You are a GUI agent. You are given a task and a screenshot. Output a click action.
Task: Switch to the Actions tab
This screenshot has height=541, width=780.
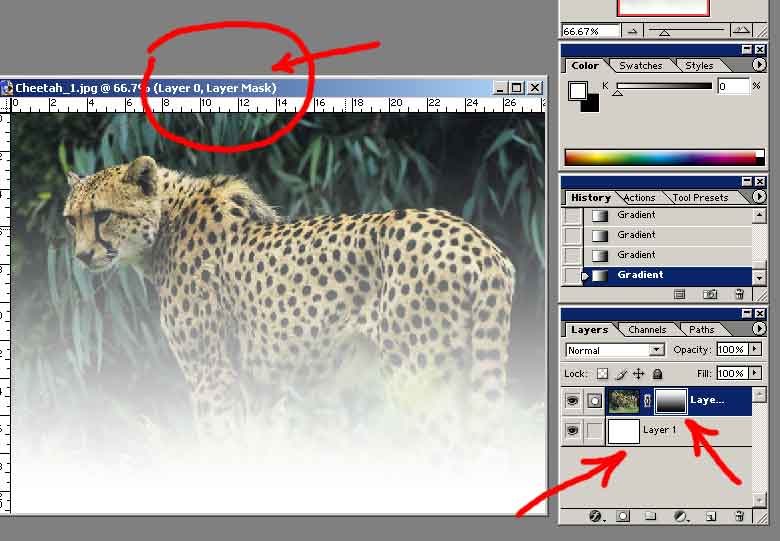(639, 197)
